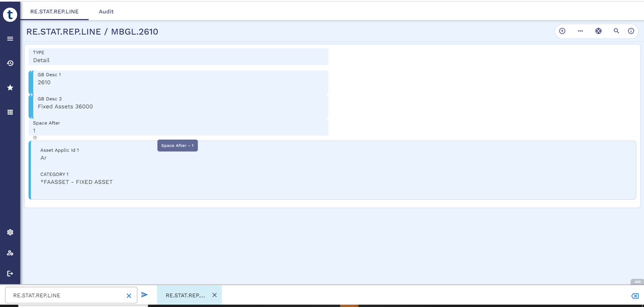Click the magnifier search icon in toolbar

coord(616,31)
